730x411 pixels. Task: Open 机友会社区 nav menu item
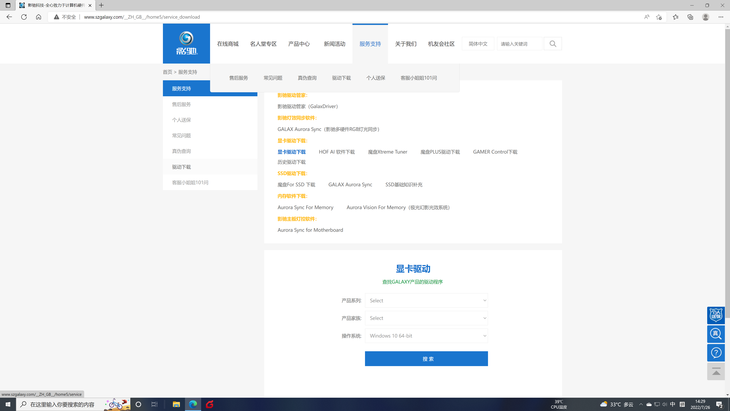tap(441, 44)
